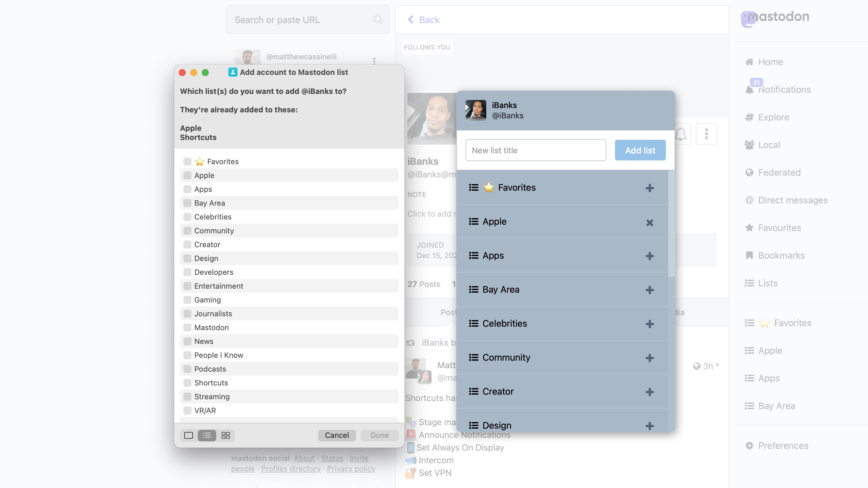The width and height of the screenshot is (868, 488).
Task: Click iBanks avatar in list popup
Action: coord(476,110)
